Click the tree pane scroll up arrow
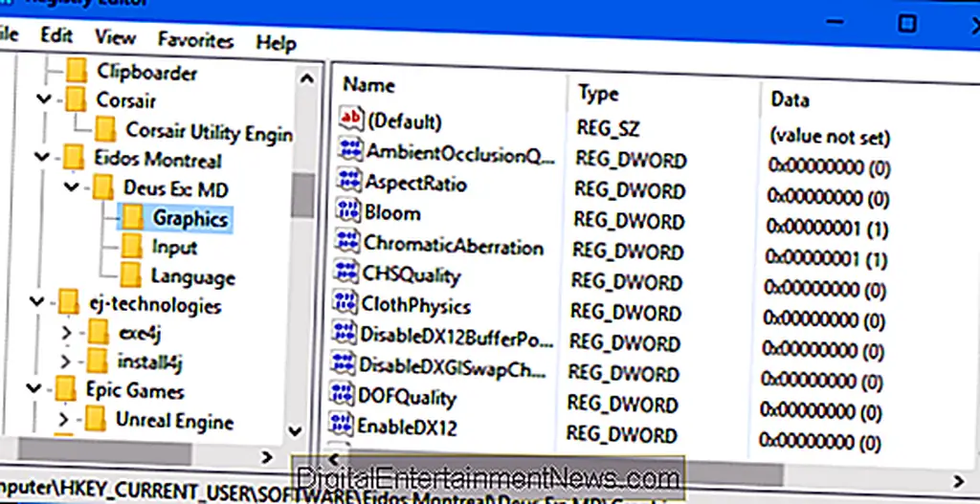The height and width of the screenshot is (504, 980). 305,78
